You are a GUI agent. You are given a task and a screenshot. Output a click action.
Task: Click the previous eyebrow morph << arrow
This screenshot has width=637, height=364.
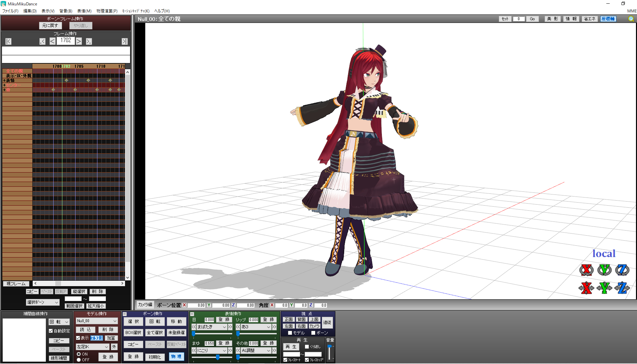(194, 351)
